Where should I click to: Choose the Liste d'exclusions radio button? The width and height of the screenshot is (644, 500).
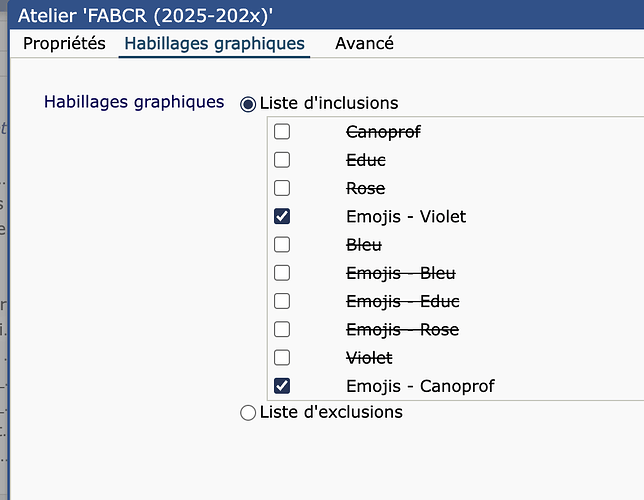point(248,412)
